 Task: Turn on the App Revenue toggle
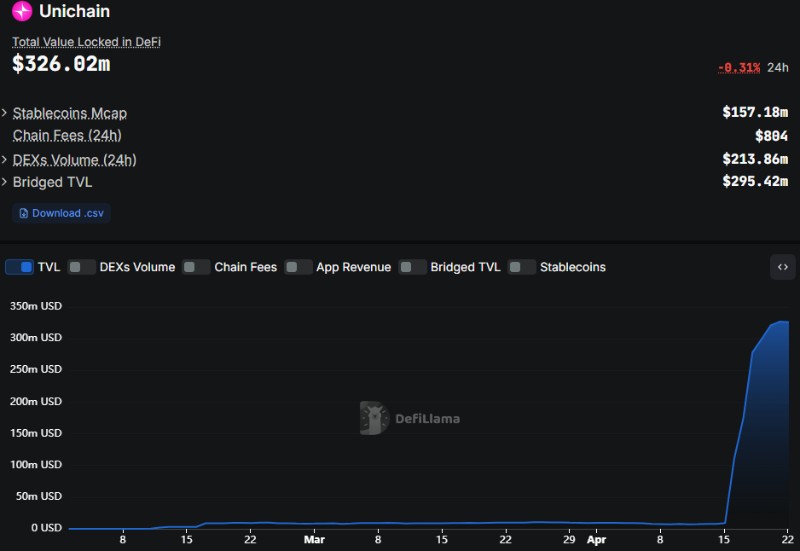(x=298, y=267)
